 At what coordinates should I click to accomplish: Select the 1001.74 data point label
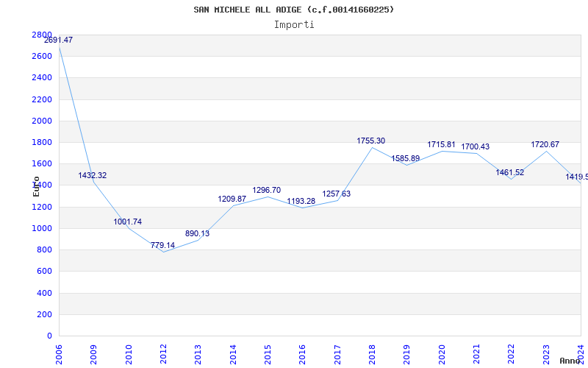pyautogui.click(x=127, y=222)
